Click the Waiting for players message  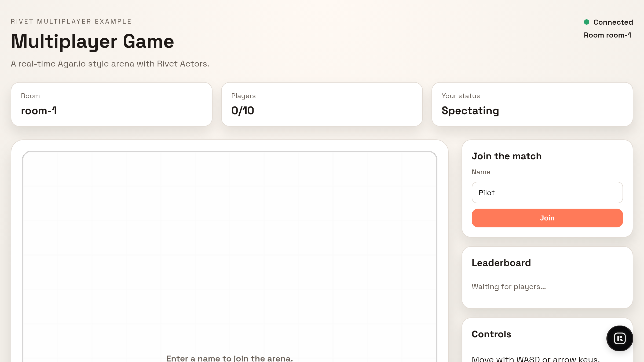click(508, 286)
